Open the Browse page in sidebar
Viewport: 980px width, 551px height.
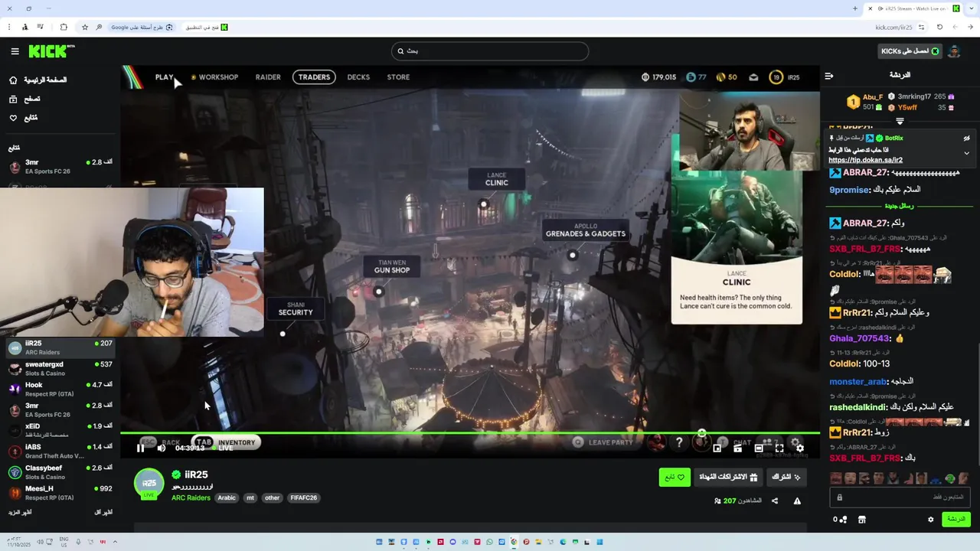coord(25,99)
